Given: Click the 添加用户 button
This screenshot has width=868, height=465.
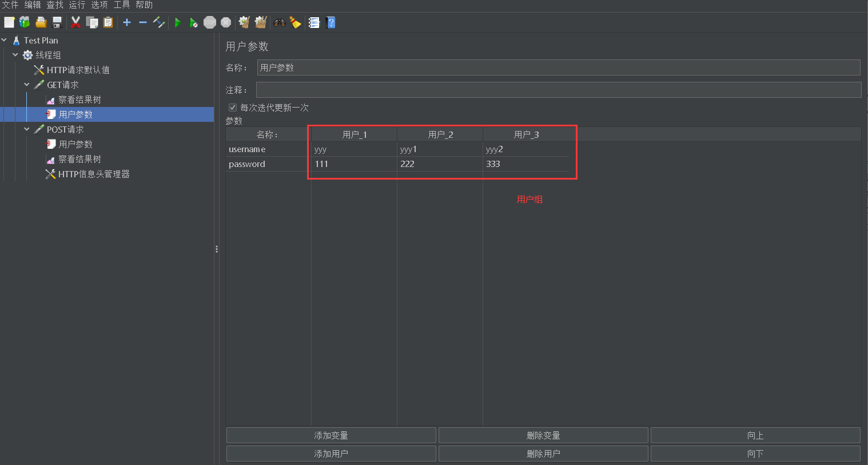Looking at the screenshot, I should 331,454.
